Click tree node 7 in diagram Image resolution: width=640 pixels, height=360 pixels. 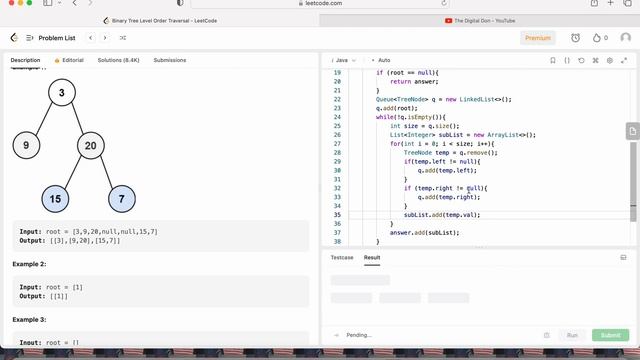pyautogui.click(x=122, y=199)
